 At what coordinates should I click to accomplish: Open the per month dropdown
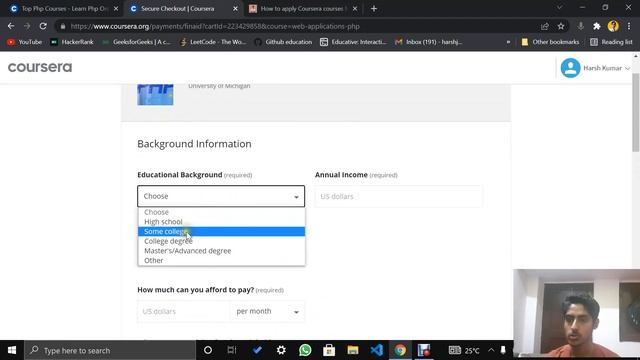pos(267,311)
